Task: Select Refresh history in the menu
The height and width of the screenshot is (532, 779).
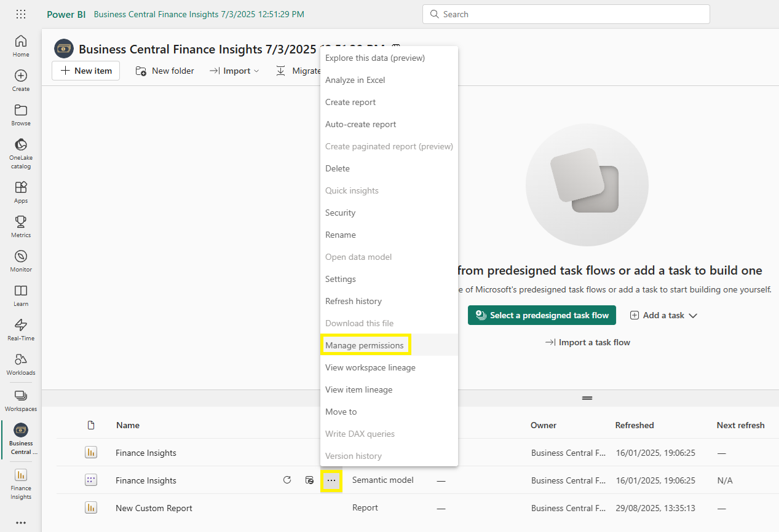Action: pyautogui.click(x=354, y=301)
